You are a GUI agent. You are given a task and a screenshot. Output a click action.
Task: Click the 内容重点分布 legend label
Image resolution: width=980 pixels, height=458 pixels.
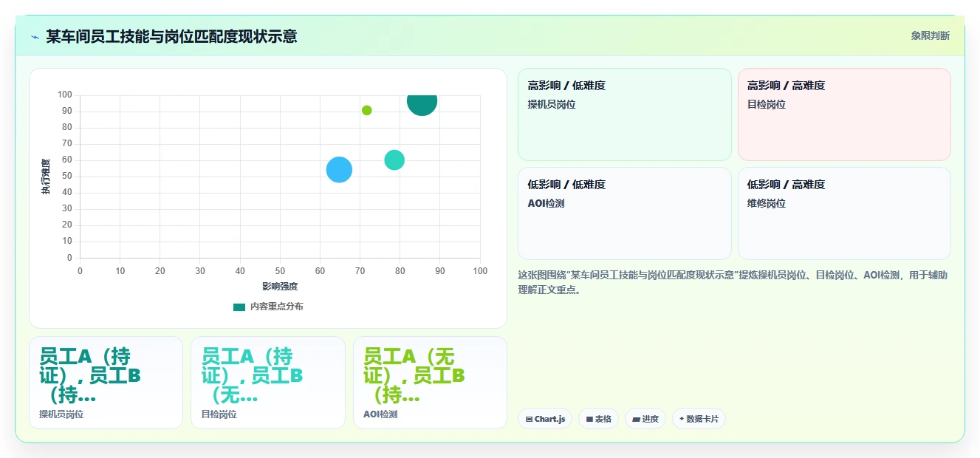click(276, 307)
